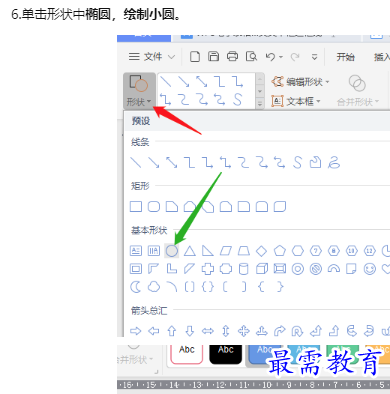
Task: Select the parallelogram shape
Action: coord(226,251)
